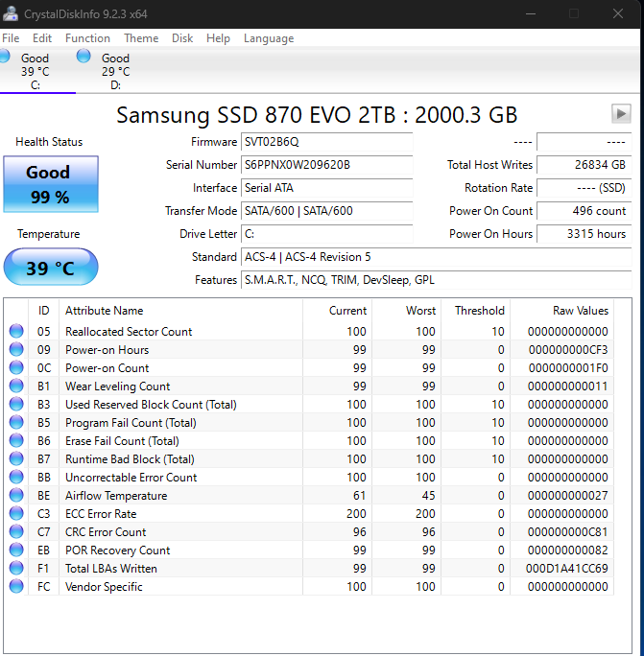644x656 pixels.
Task: Click the Samsung SSD 870 EVO title
Action: pos(317,115)
